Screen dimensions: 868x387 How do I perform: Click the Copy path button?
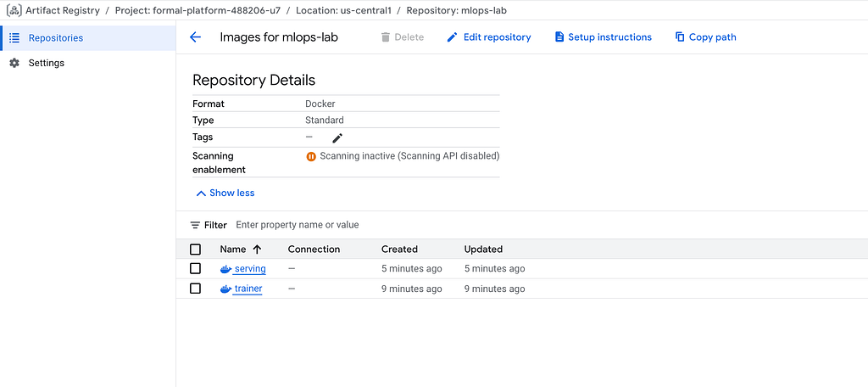click(706, 37)
